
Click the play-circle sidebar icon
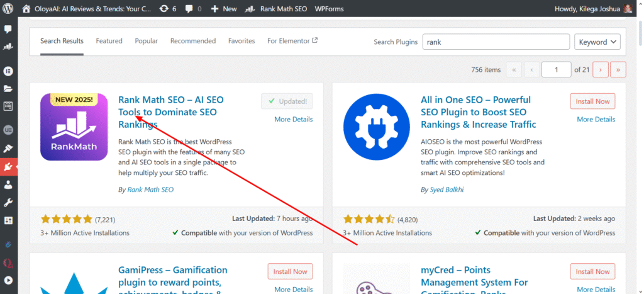point(8,280)
